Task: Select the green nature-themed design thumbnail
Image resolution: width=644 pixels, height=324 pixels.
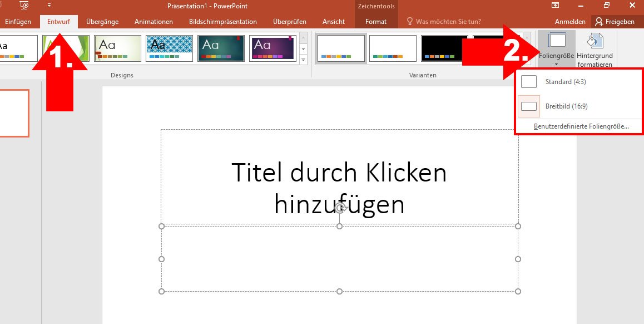Action: (x=66, y=48)
